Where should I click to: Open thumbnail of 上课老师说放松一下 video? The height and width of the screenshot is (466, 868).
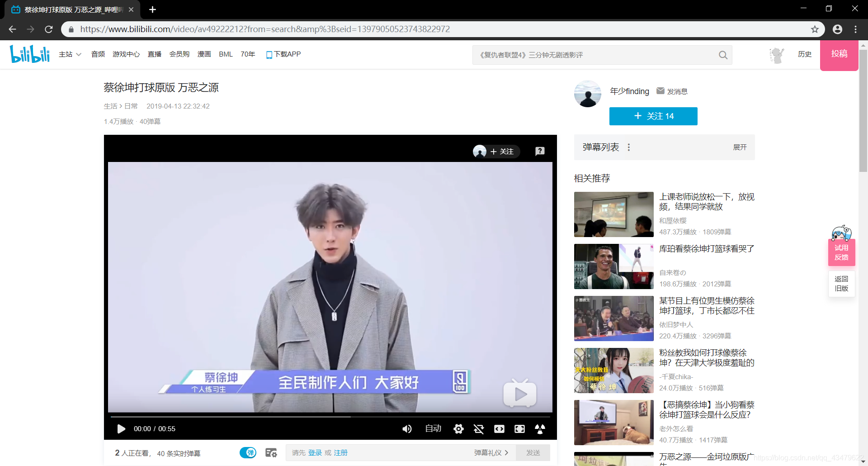click(613, 214)
